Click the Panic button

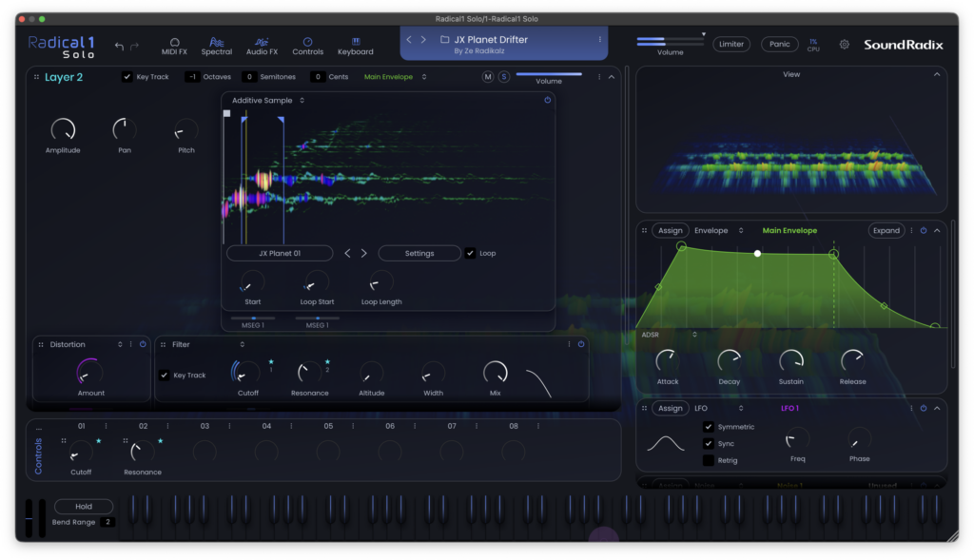tap(780, 44)
